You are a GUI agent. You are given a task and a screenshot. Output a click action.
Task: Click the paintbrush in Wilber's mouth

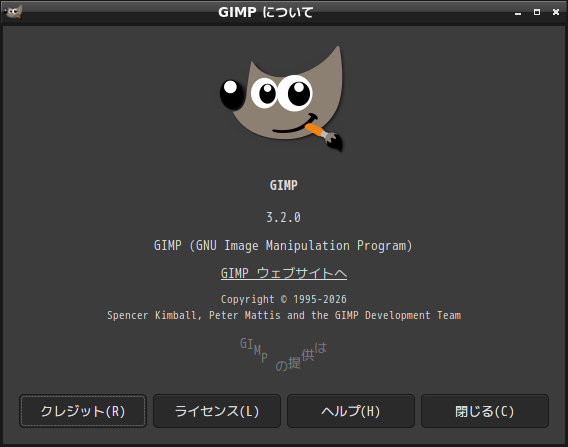pos(323,137)
